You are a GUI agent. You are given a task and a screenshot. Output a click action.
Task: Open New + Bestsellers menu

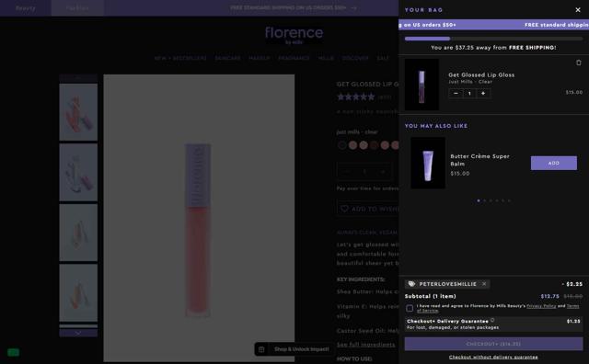pos(180,58)
